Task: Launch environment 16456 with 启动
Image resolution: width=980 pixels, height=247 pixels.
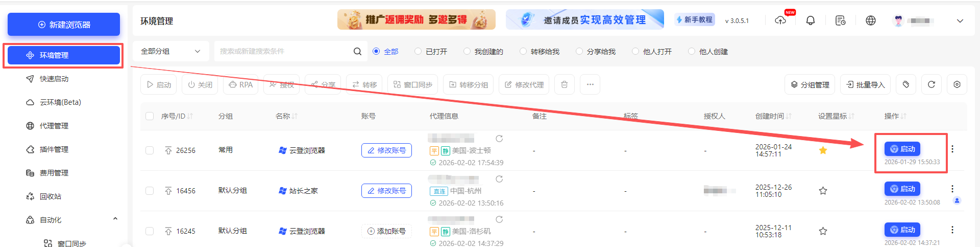Action: pos(902,189)
